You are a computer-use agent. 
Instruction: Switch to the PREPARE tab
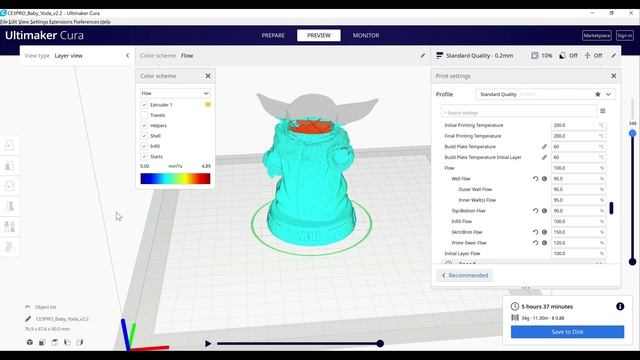(x=273, y=36)
